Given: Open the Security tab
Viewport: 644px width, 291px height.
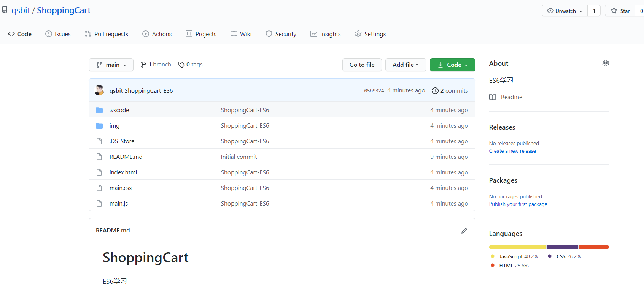Looking at the screenshot, I should coord(281,34).
